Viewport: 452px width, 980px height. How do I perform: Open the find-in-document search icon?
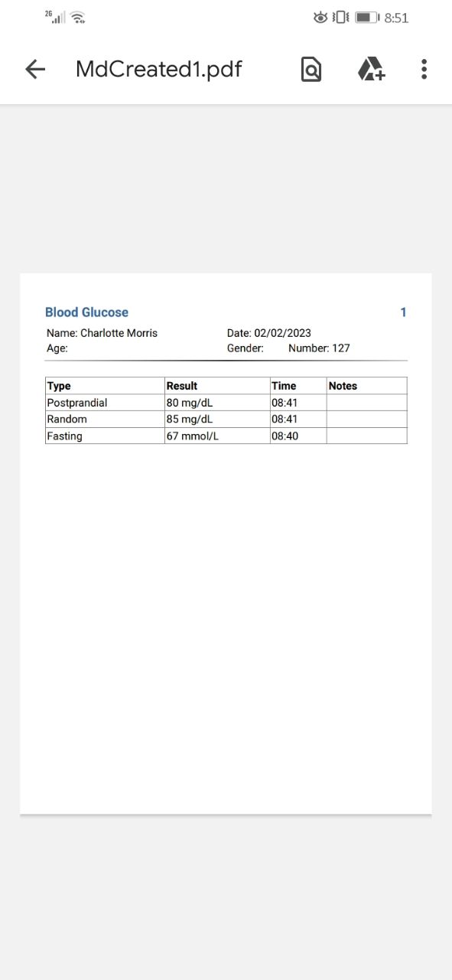[311, 70]
